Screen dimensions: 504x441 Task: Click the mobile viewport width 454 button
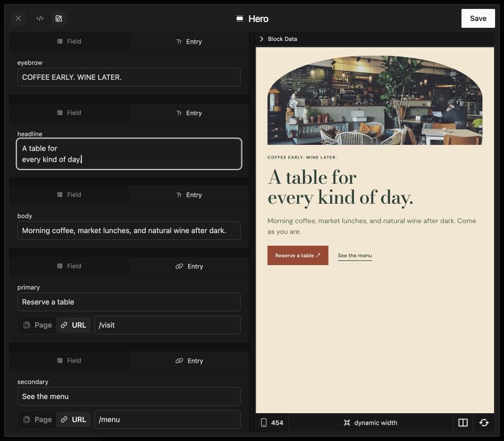click(272, 423)
